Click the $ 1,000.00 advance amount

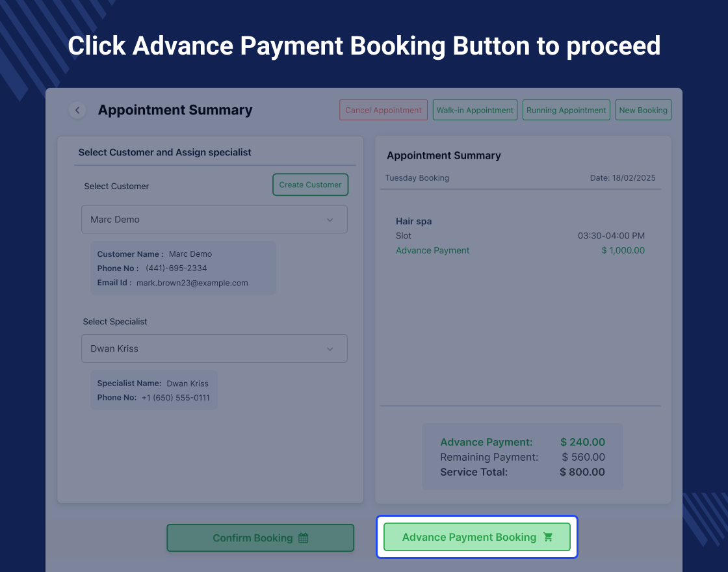pyautogui.click(x=623, y=250)
